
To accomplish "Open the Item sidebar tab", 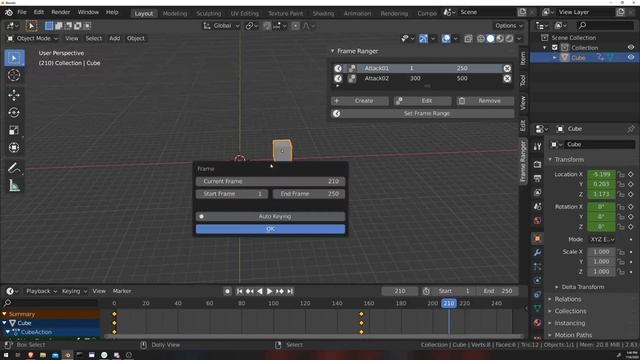I will 523,58.
